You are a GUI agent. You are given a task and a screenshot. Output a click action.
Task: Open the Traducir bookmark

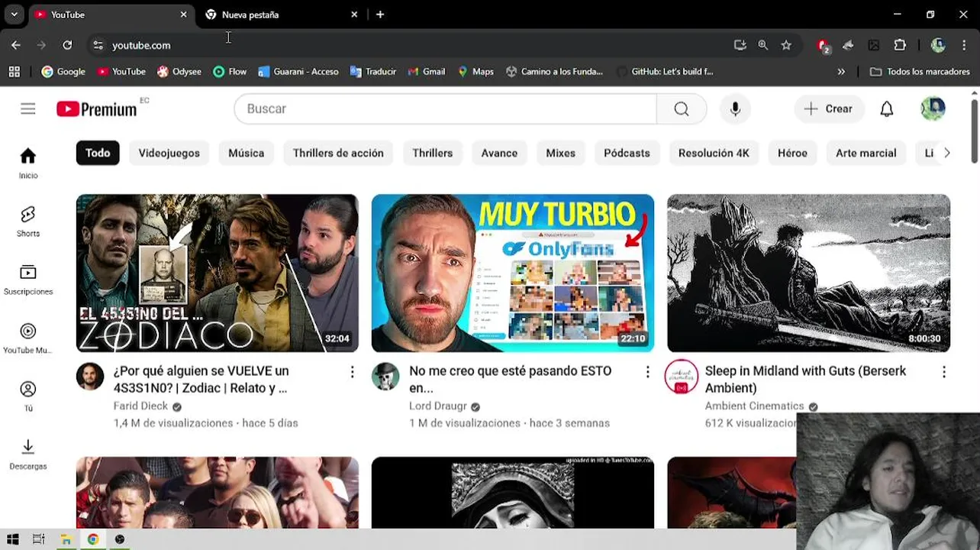click(x=373, y=72)
